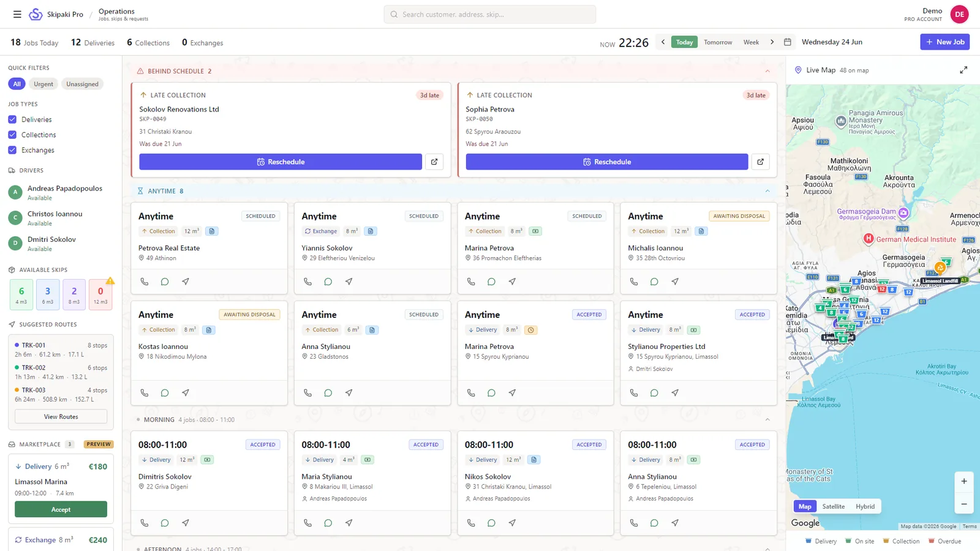Select the Unassigned quick filter
The image size is (980, 551).
coord(82,84)
